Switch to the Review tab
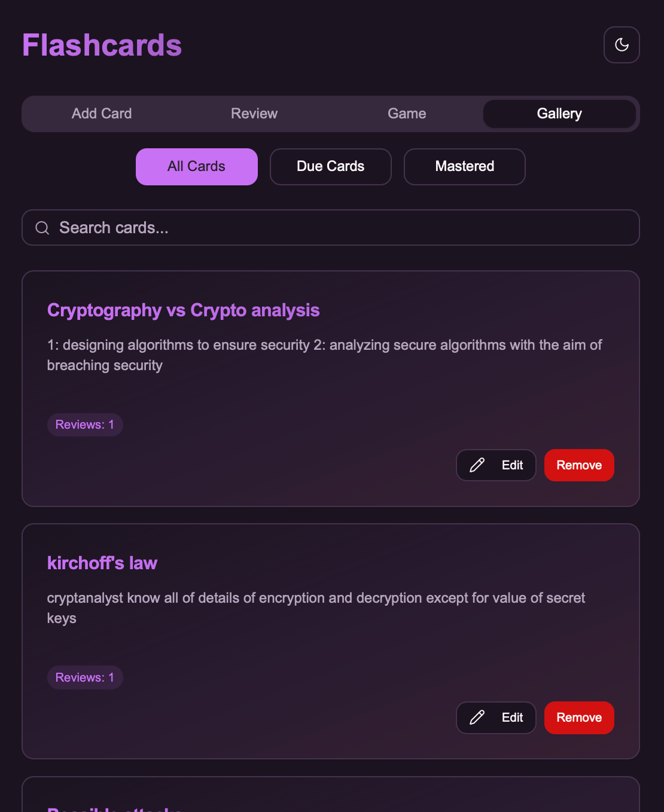Image resolution: width=664 pixels, height=812 pixels. tap(254, 114)
